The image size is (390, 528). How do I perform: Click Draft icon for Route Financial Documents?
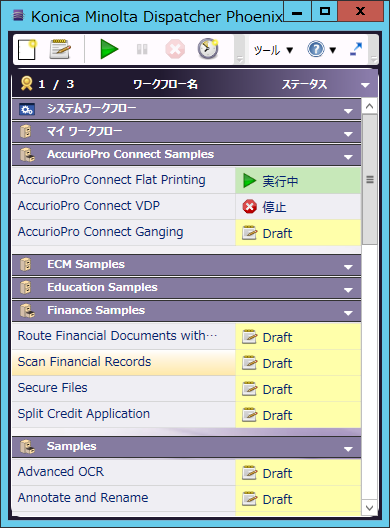click(x=250, y=337)
